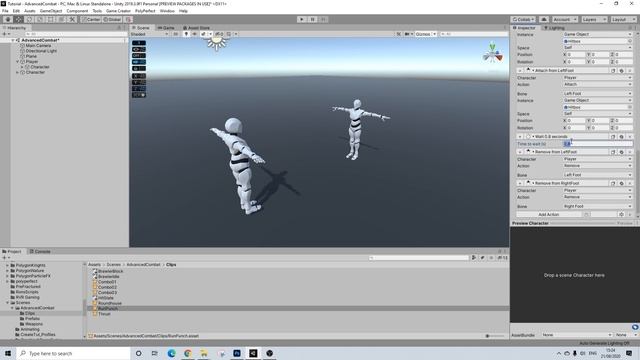This screenshot has width=640, height=360.
Task: Select the Move tool
Action: (19, 19)
